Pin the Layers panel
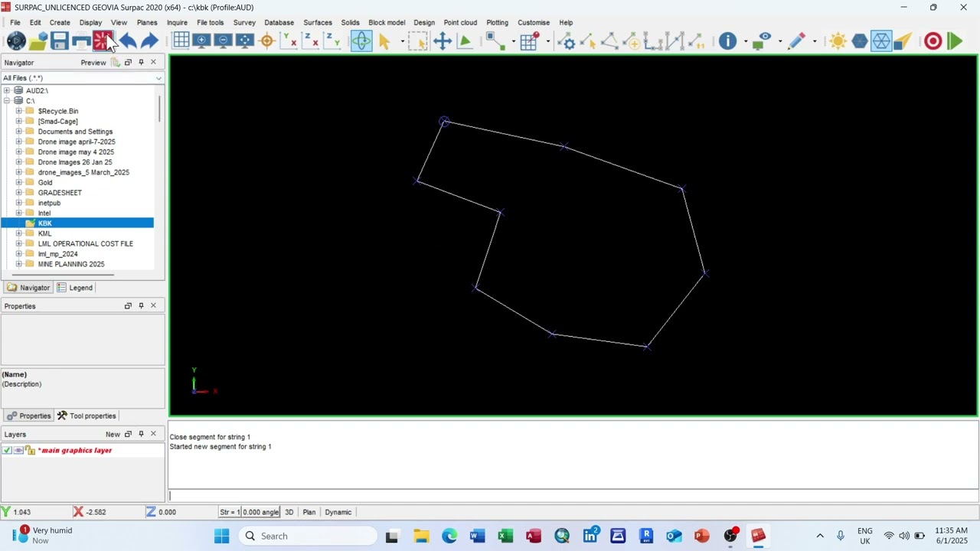 tap(141, 434)
